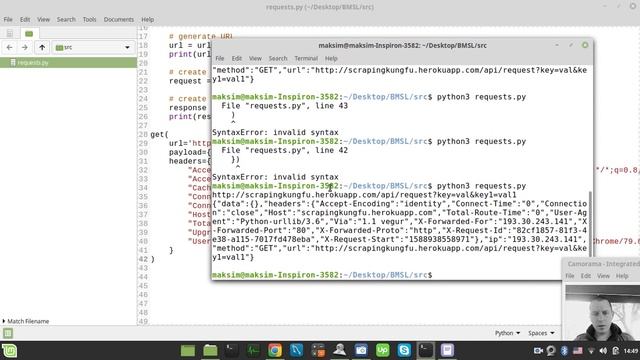Go forward in the file browser
This screenshot has width=640, height=360.
(25, 47)
